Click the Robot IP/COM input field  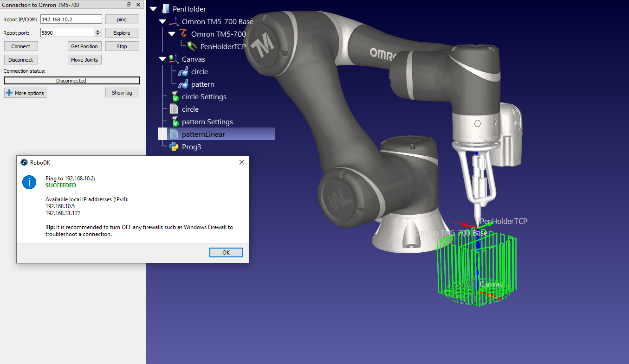tap(71, 19)
